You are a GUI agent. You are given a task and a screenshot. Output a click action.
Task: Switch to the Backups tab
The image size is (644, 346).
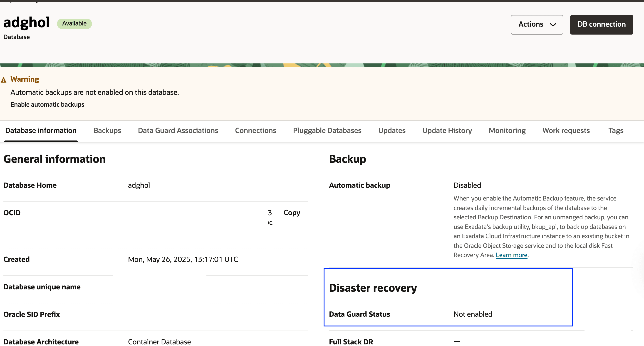(107, 130)
